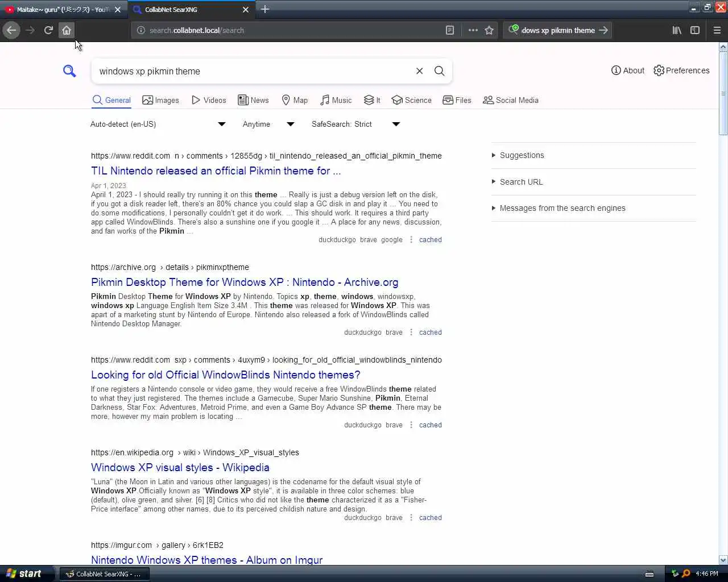Click the search engine icon in browser search box
The image size is (728, 582).
pos(514,30)
